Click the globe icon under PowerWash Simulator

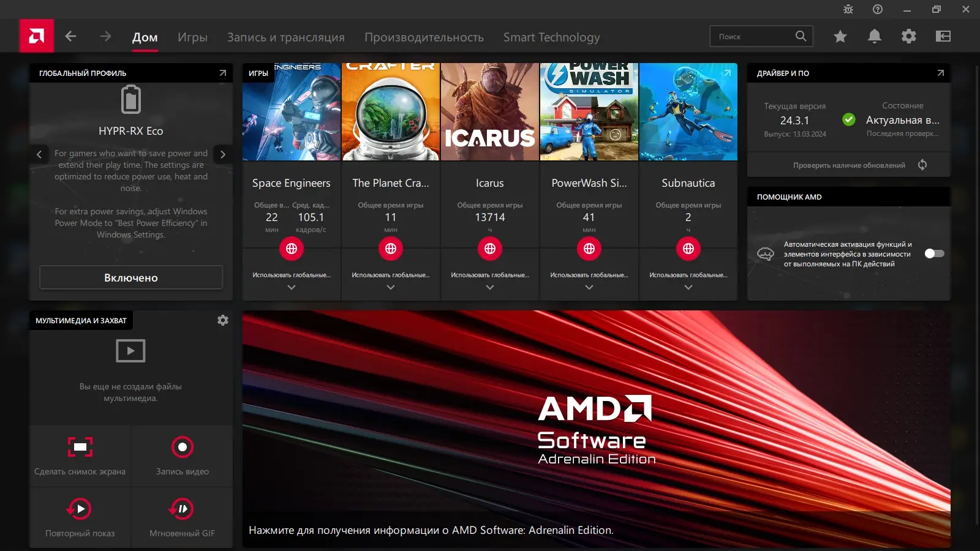[589, 249]
